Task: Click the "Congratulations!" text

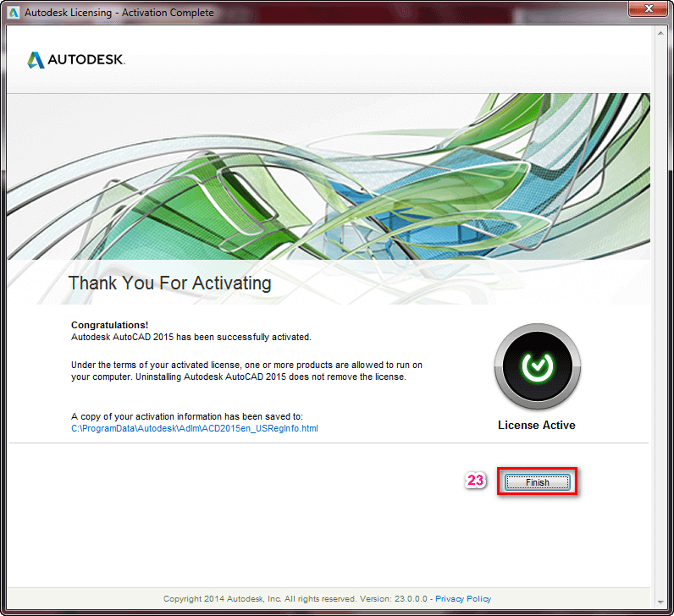Action: coord(109,325)
